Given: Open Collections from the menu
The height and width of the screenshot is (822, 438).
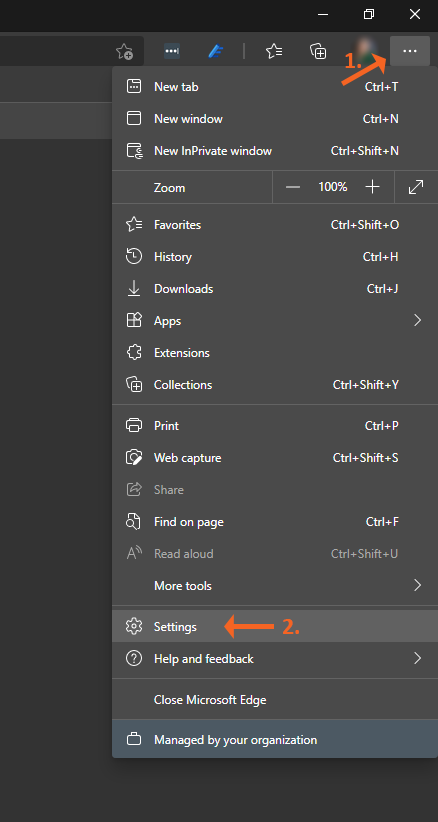Looking at the screenshot, I should (x=275, y=385).
